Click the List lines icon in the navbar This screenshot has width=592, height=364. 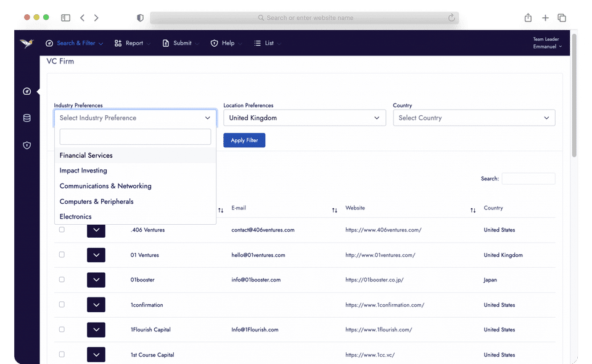pos(258,43)
